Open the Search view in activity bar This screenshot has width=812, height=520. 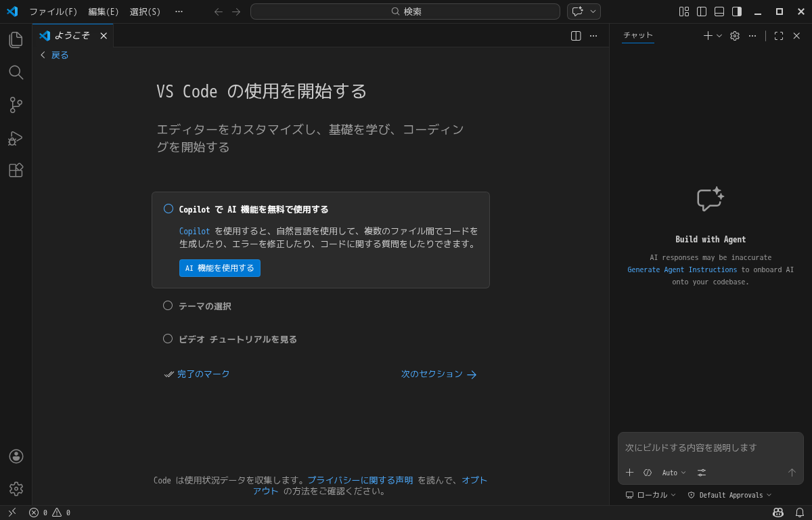[16, 72]
